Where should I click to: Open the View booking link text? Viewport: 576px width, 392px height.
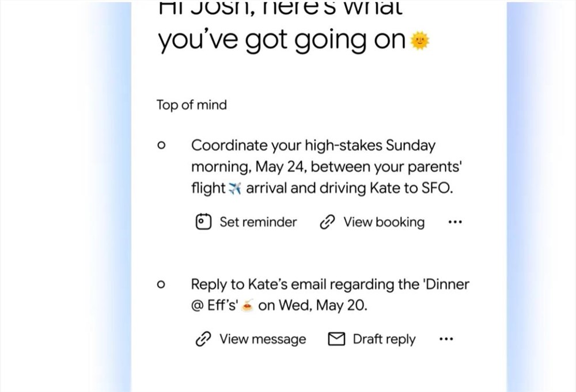click(x=384, y=222)
